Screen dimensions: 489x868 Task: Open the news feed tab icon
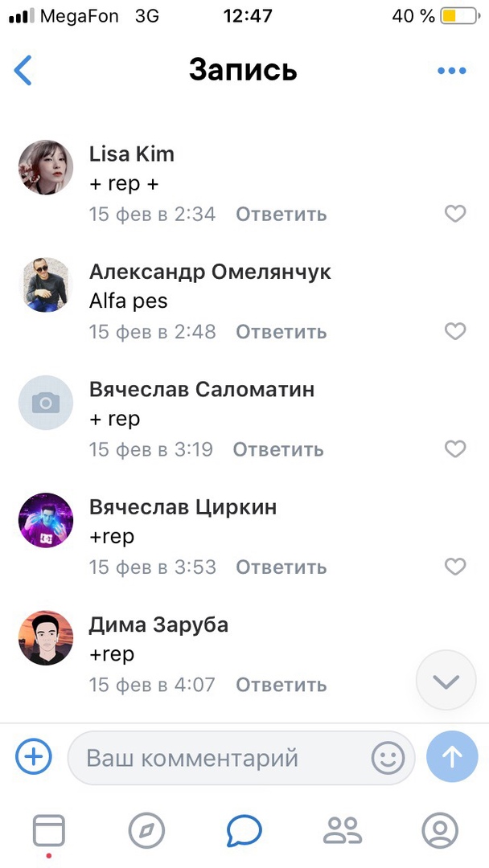49,830
